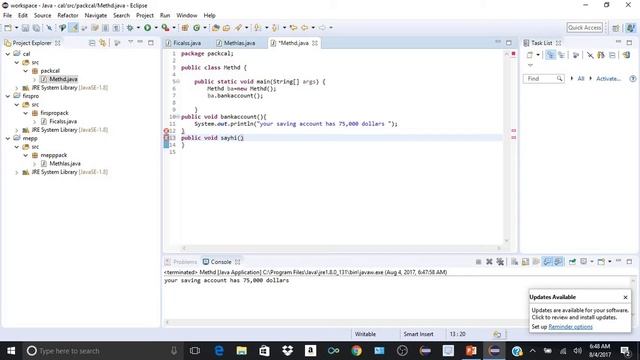Expand the Methlas.java tree node
Viewport: 640px width, 360px height.
pos(35,164)
